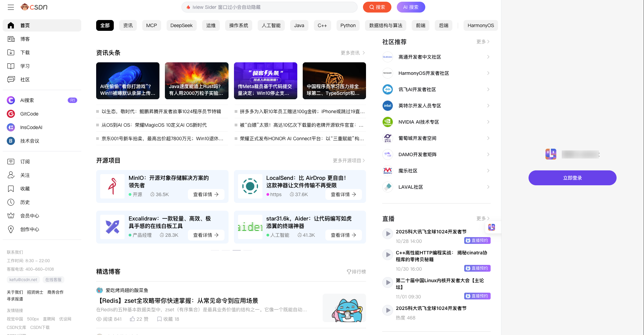This screenshot has width=644, height=335.
Task: Open 查看详情 for the MinIO project
Action: click(x=206, y=194)
